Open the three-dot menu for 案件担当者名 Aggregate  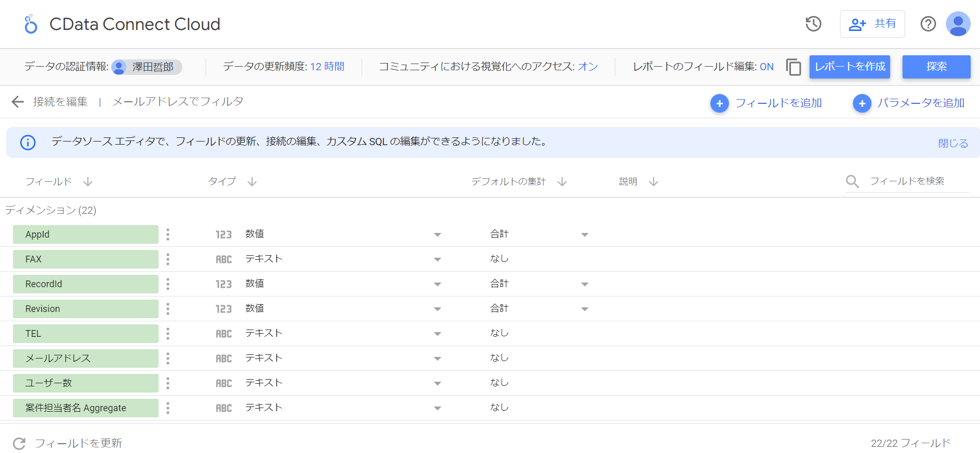tap(168, 408)
